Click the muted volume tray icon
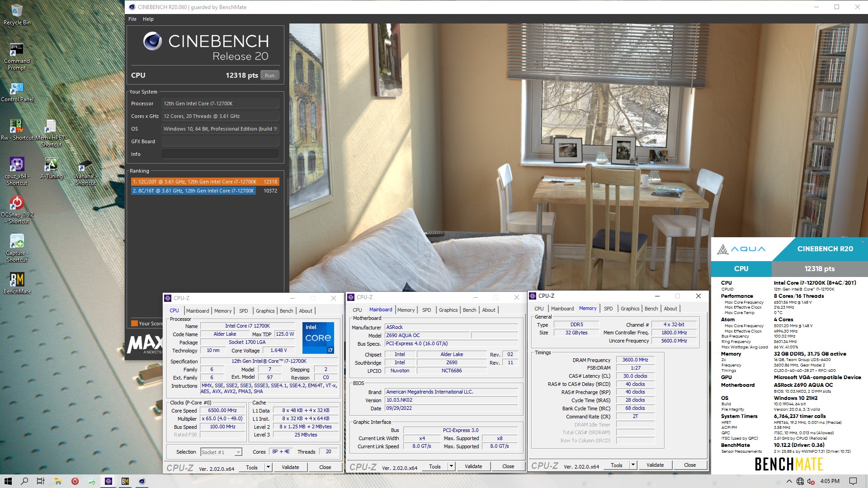 point(811,481)
